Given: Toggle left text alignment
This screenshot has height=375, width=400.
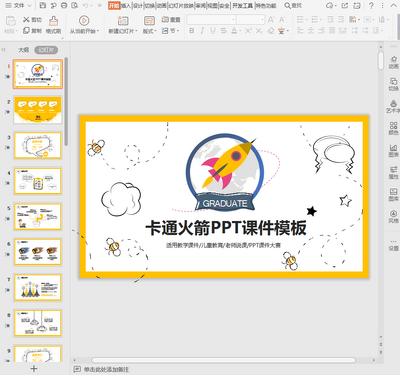Looking at the screenshot, I should pos(300,31).
